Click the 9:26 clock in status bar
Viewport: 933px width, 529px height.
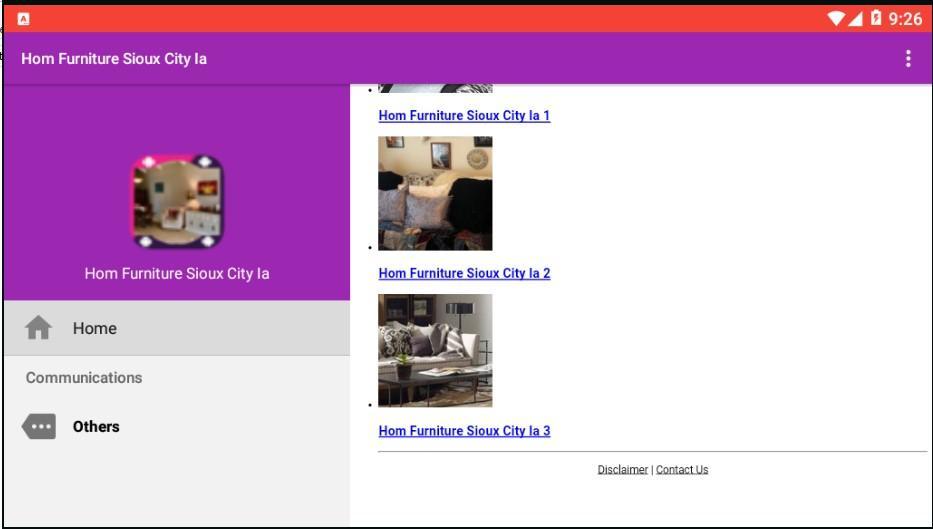[x=905, y=19]
